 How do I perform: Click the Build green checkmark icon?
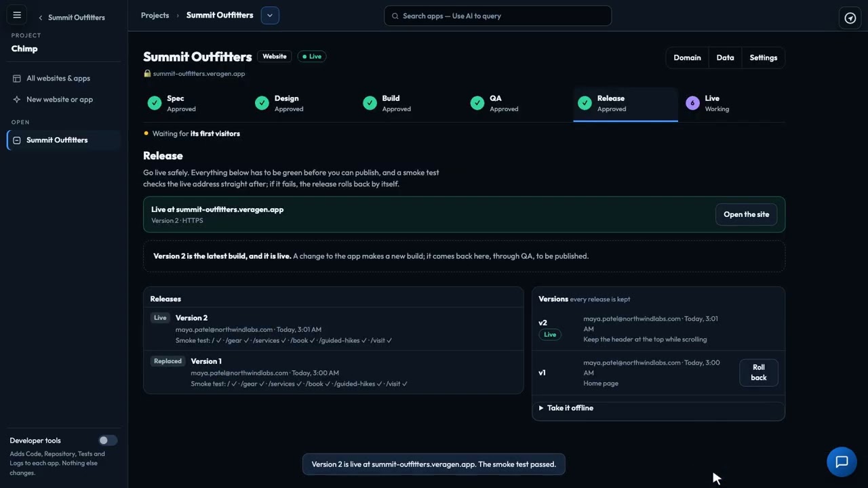[x=370, y=103]
